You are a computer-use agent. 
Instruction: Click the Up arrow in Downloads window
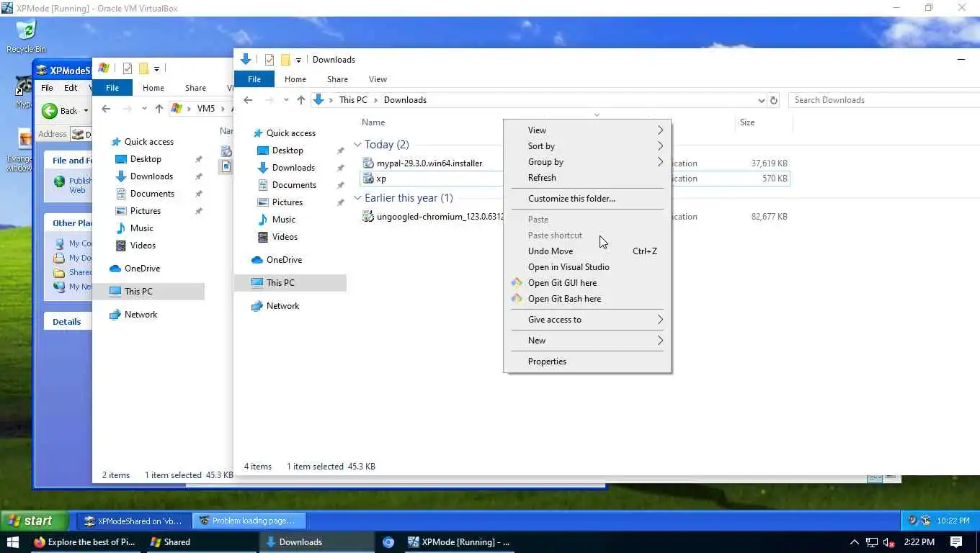pyautogui.click(x=301, y=100)
